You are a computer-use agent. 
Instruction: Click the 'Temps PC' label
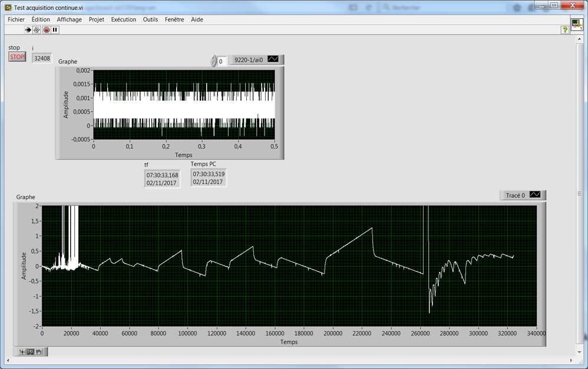[x=203, y=164]
